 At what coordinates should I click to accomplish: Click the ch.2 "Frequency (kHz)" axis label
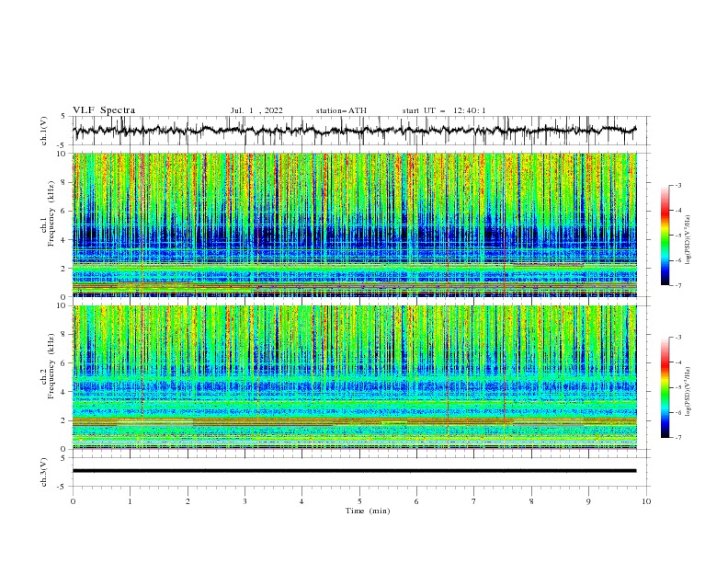tap(51, 366)
